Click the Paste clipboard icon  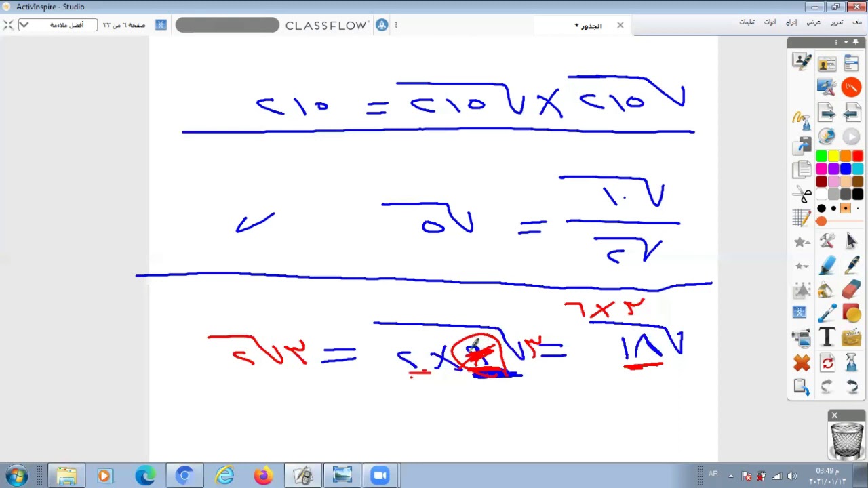[x=802, y=387]
